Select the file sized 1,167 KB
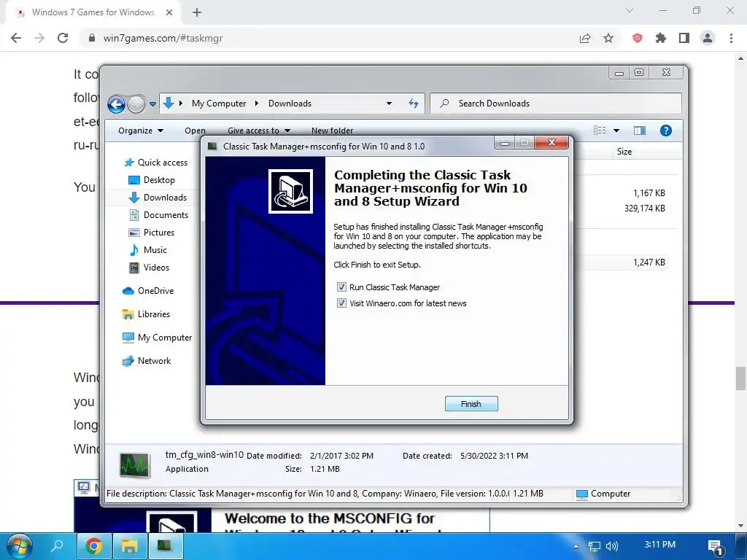Screen dimensions: 747x560 pos(649,192)
